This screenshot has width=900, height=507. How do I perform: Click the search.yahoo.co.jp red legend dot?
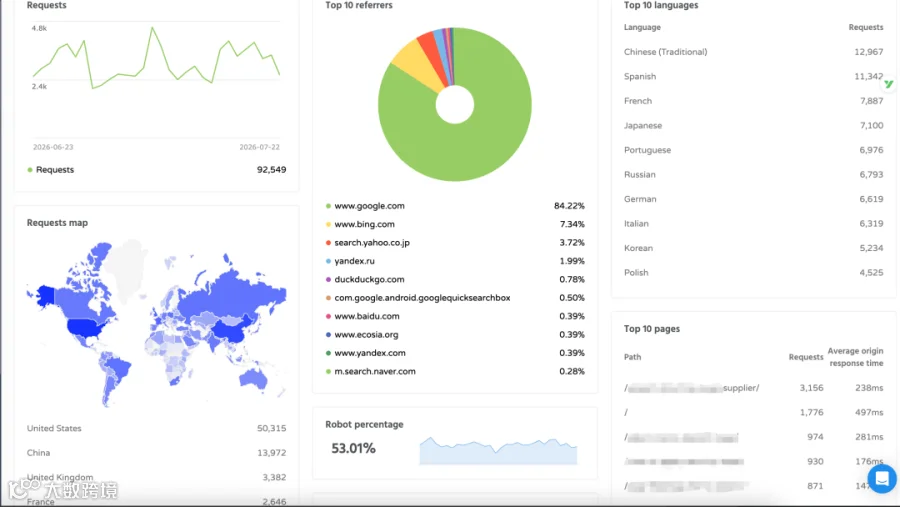coord(328,242)
